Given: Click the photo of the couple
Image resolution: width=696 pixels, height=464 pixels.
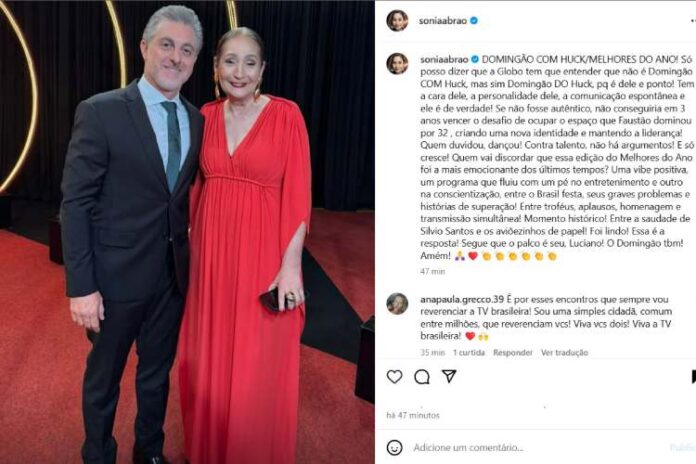Looking at the screenshot, I should [x=187, y=232].
